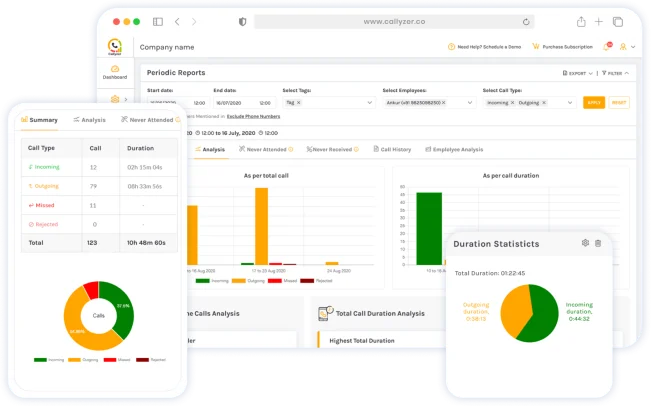This screenshot has height=406, width=651.
Task: Click the orange Apply button
Action: [594, 103]
